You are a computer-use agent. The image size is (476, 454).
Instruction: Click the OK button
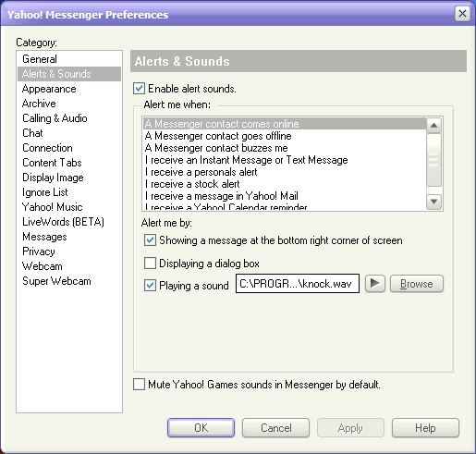[201, 428]
